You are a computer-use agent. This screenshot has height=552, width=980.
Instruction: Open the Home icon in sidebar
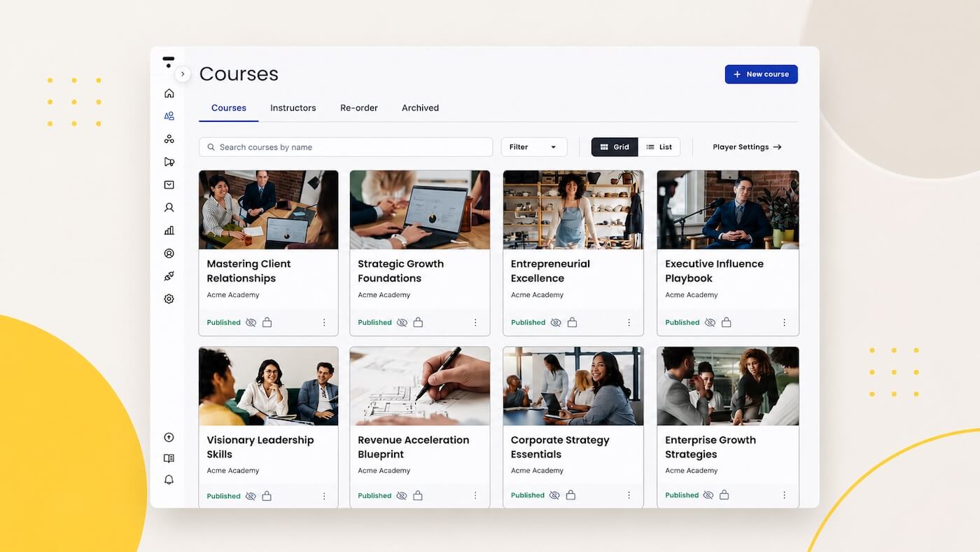pyautogui.click(x=169, y=93)
